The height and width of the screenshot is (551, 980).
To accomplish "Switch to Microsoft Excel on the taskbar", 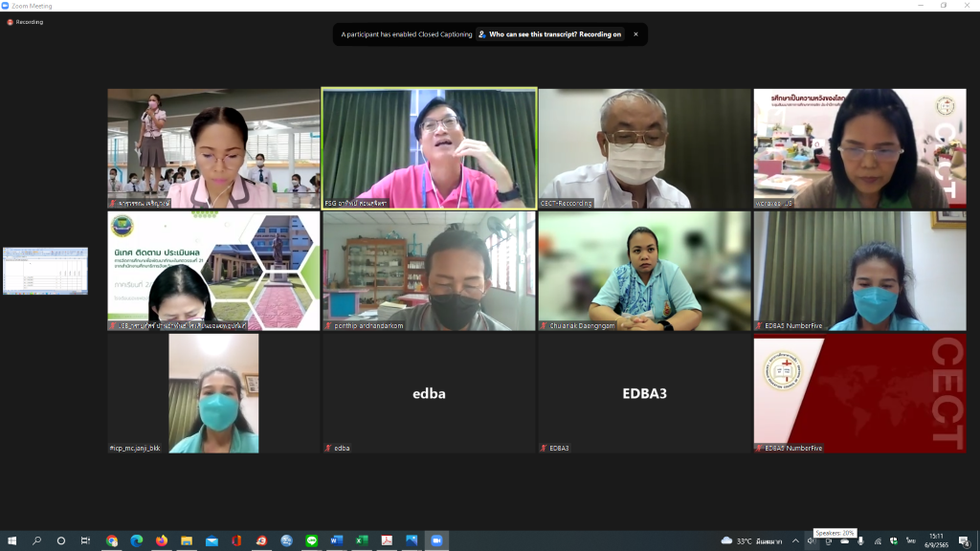I will (x=361, y=540).
